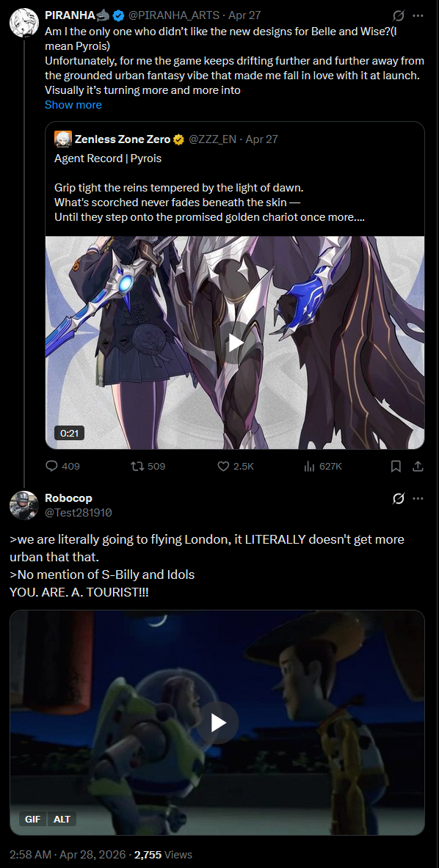This screenshot has height=868, width=439.
Task: Like the post showing 2.5K likes
Action: click(x=235, y=466)
